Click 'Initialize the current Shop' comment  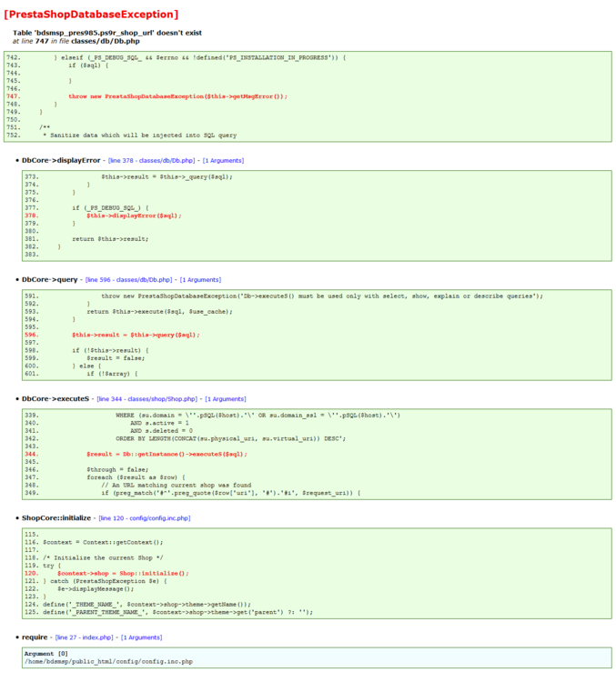(x=103, y=558)
